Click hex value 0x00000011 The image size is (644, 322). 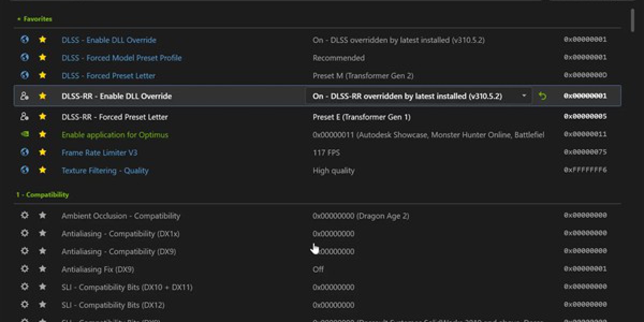click(x=585, y=135)
